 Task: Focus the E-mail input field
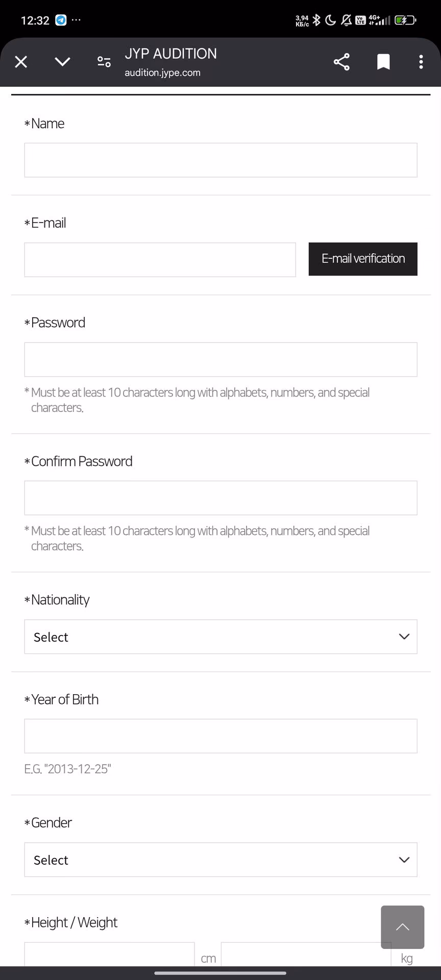coord(160,260)
